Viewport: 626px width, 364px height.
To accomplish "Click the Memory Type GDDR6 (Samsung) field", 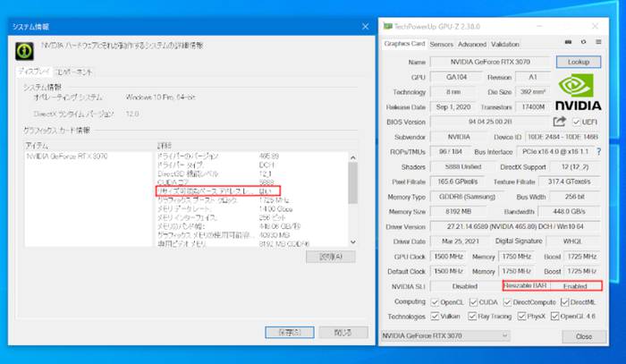I will pos(467,197).
